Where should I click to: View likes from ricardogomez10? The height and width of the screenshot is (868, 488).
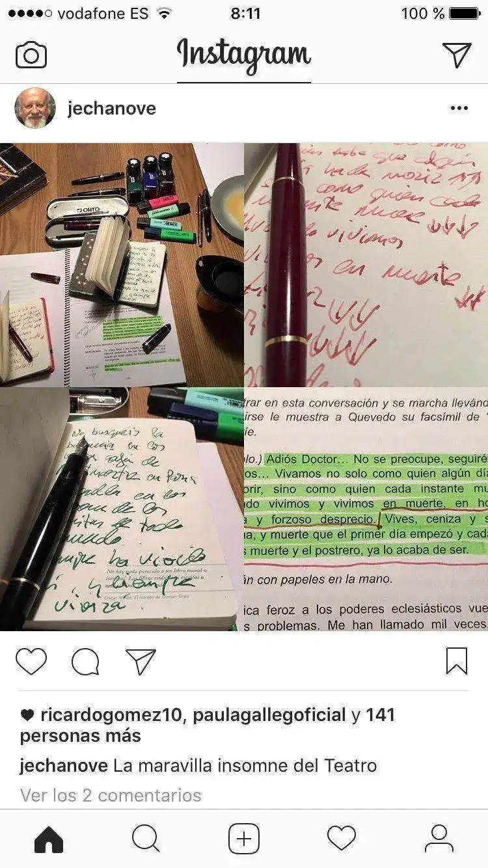click(x=111, y=715)
